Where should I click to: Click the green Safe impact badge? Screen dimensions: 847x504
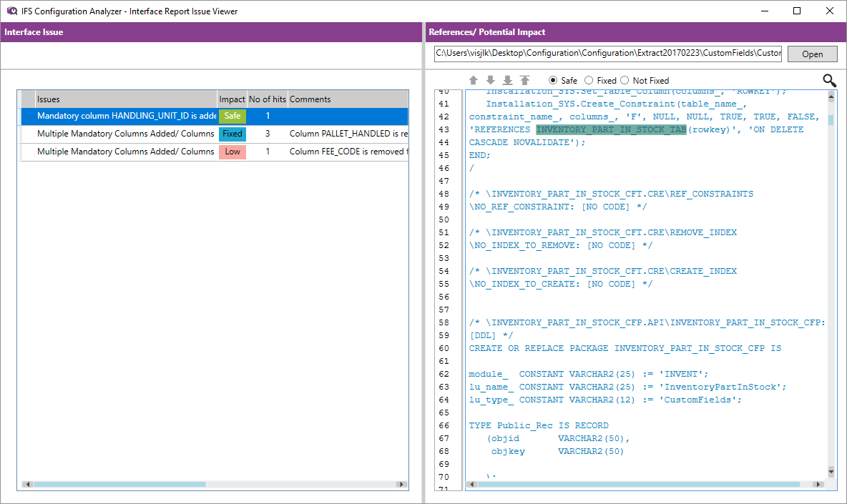232,116
